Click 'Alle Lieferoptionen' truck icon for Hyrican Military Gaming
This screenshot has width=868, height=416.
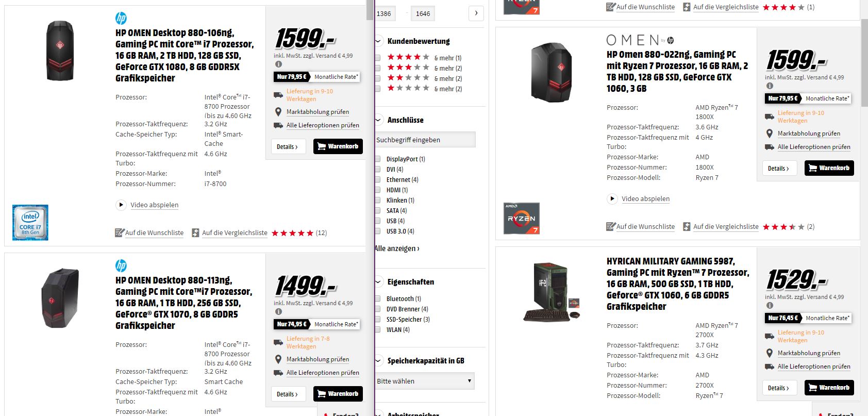(x=770, y=367)
